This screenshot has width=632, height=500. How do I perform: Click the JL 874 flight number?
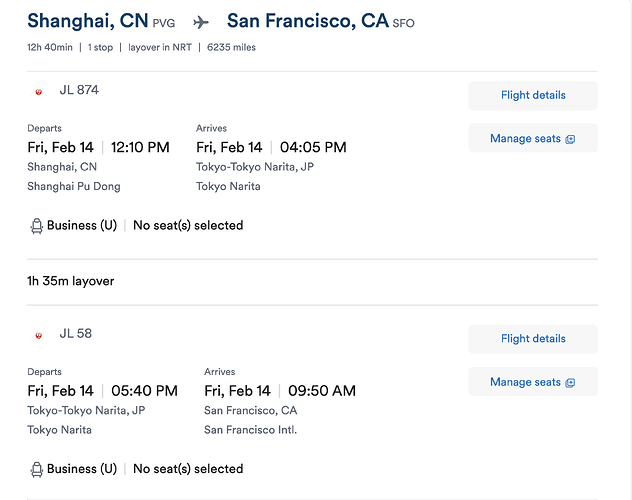79,90
